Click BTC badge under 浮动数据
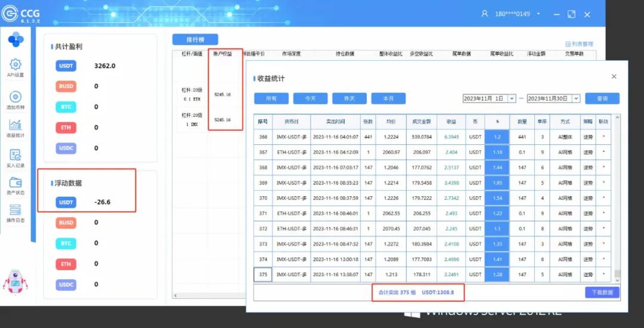This screenshot has height=328, width=644. pos(66,243)
